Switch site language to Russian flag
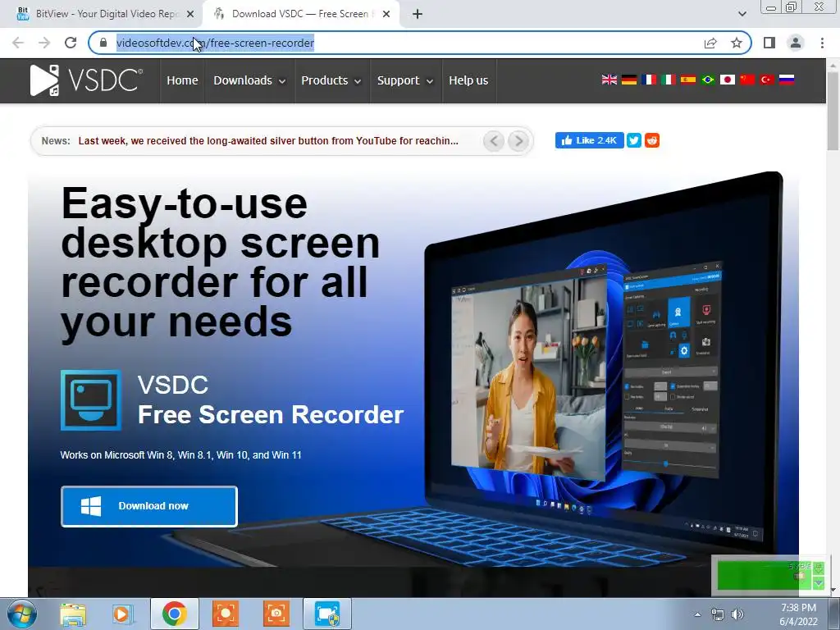 [x=787, y=80]
